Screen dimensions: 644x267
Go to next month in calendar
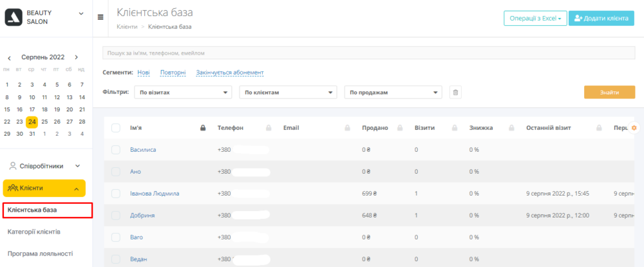tap(77, 57)
